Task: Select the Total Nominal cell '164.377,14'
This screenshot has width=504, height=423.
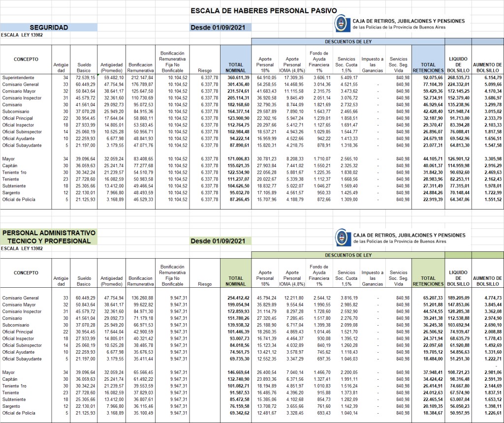Action: (x=238, y=112)
